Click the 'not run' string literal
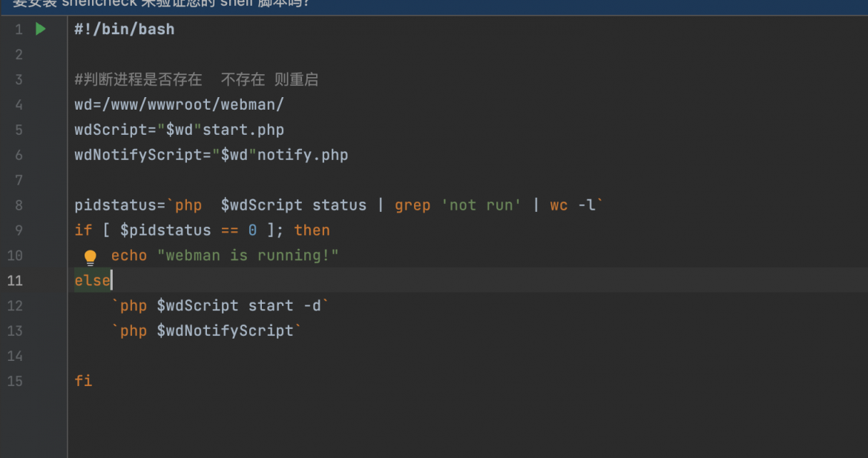Image resolution: width=868 pixels, height=458 pixels. [481, 205]
